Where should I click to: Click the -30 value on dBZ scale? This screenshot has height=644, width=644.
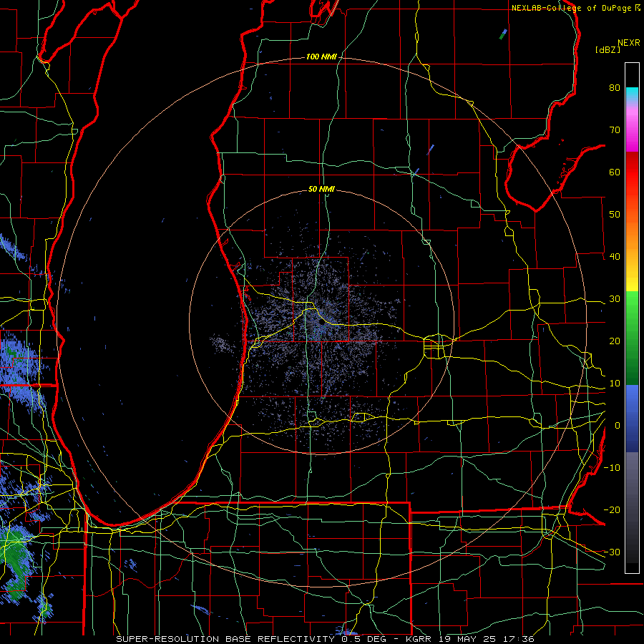[x=612, y=552]
